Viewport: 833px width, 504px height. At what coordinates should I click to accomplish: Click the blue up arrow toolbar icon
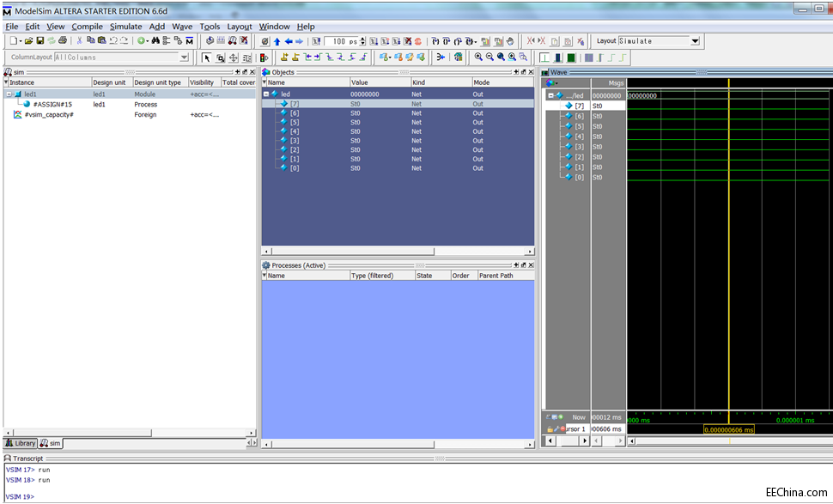[277, 40]
